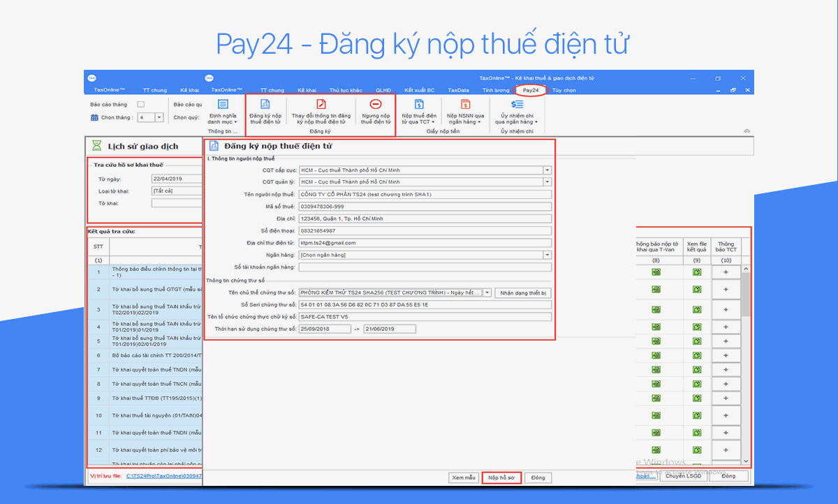View result file icon in first row
Image resolution: width=838 pixels, height=504 pixels.
pos(697,271)
